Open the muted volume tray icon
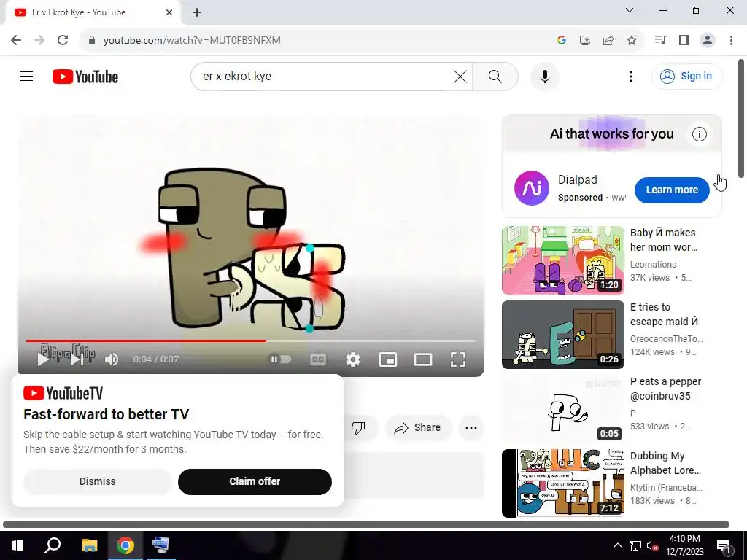This screenshot has width=747, height=560. 652,545
